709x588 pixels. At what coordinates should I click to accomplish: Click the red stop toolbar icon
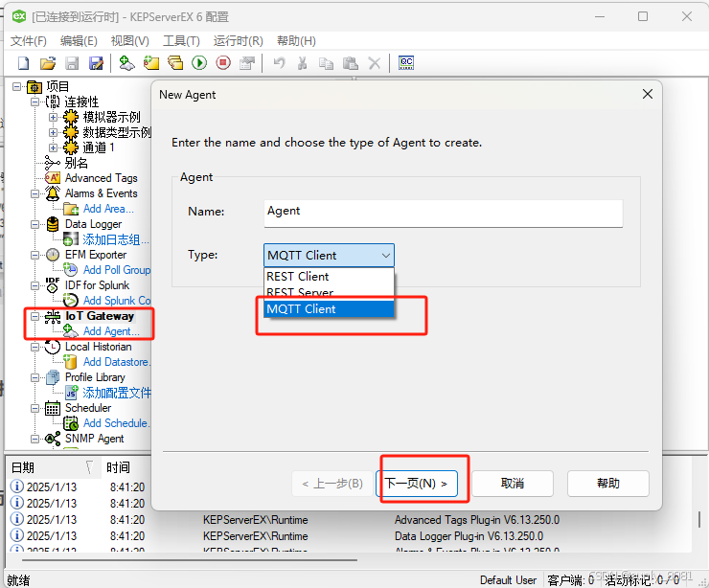pyautogui.click(x=223, y=63)
